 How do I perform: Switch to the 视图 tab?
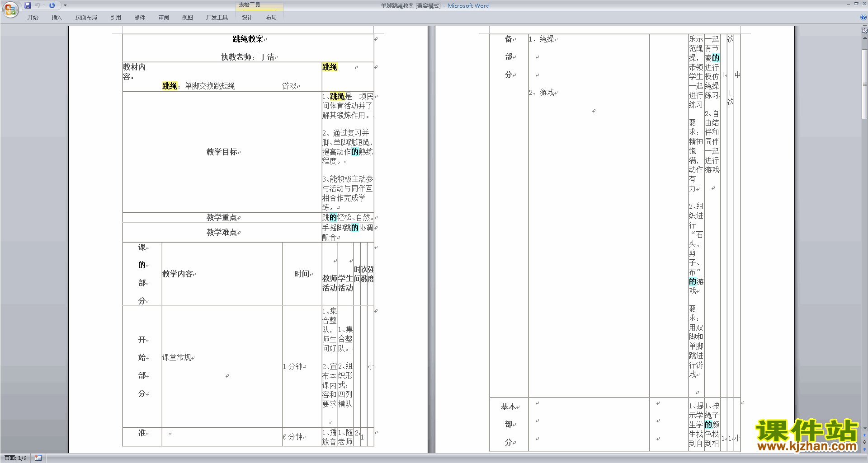click(x=188, y=18)
